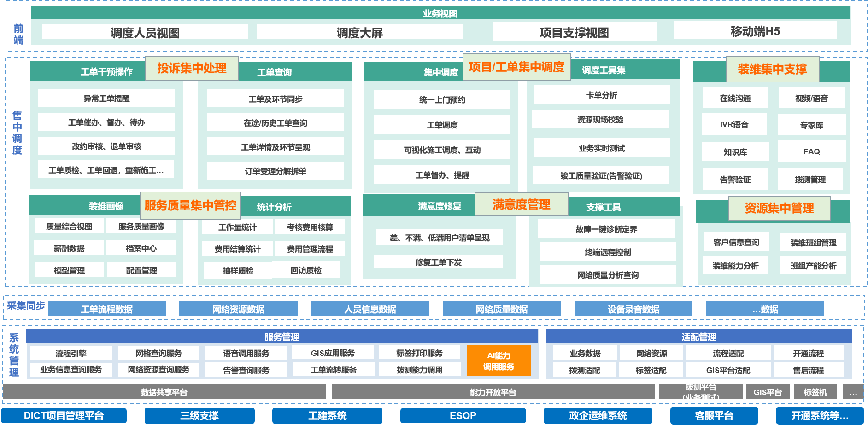The width and height of the screenshot is (868, 425).
Task: Select the 客服平台 button
Action: (x=714, y=416)
